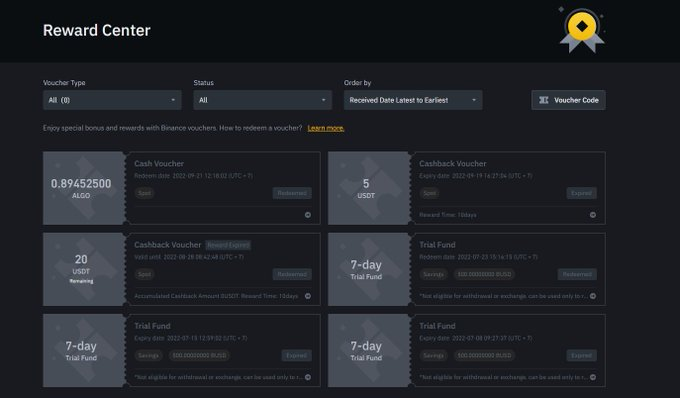Viewport: 680px width, 398px height.
Task: Click BUSD amount chip on Trial Fund dated 2022-07-23
Action: [x=484, y=274]
